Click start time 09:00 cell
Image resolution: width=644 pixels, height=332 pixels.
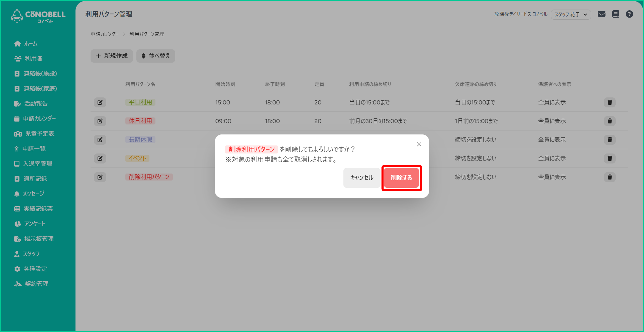point(223,121)
